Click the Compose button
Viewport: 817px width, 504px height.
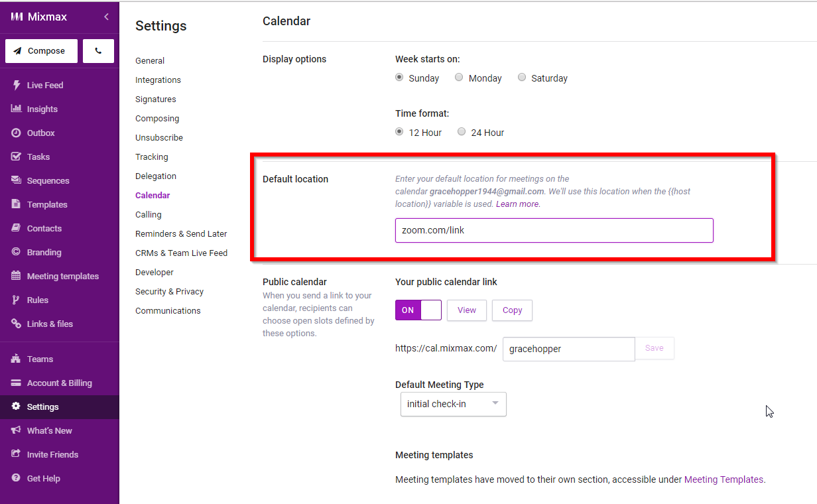click(x=41, y=51)
